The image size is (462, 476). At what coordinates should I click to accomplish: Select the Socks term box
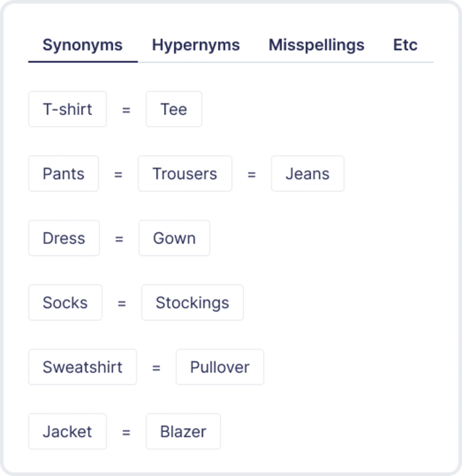(x=65, y=302)
